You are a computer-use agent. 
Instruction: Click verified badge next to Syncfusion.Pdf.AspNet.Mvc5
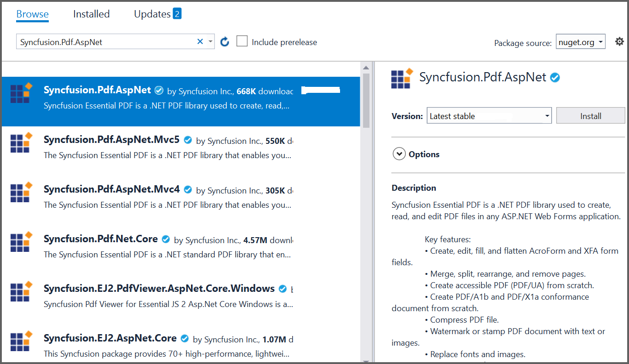(x=188, y=140)
